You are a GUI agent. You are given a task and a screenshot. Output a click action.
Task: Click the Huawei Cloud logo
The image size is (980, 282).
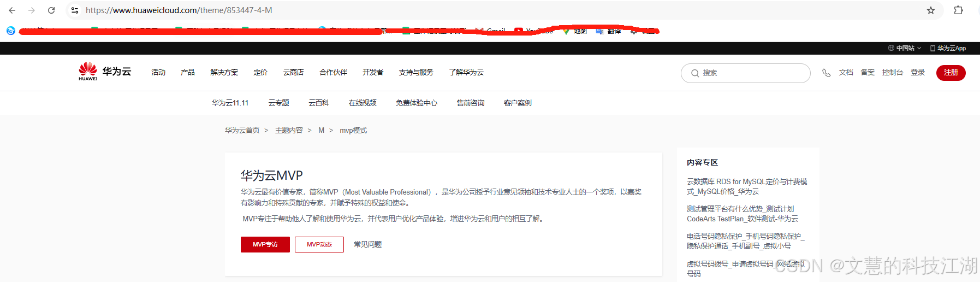click(105, 72)
